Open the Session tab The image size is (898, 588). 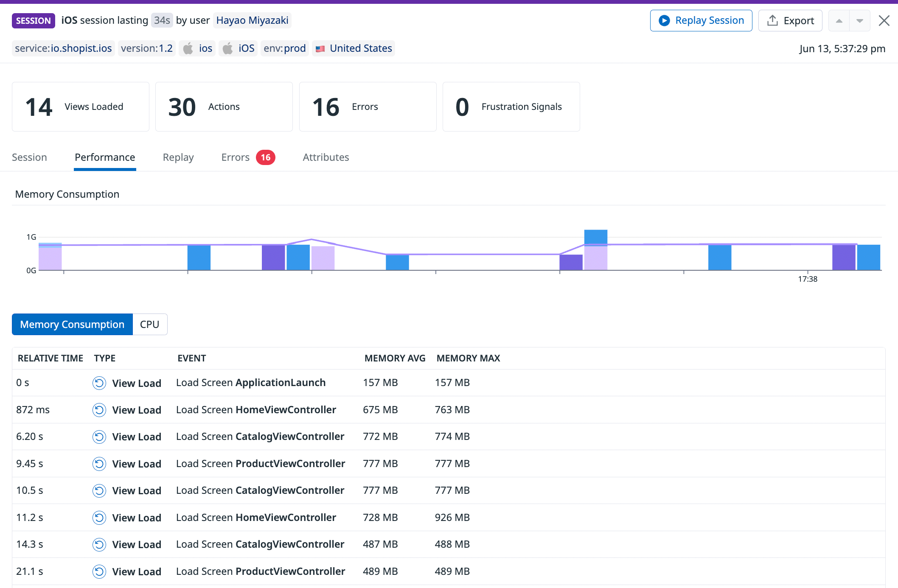pos(29,157)
